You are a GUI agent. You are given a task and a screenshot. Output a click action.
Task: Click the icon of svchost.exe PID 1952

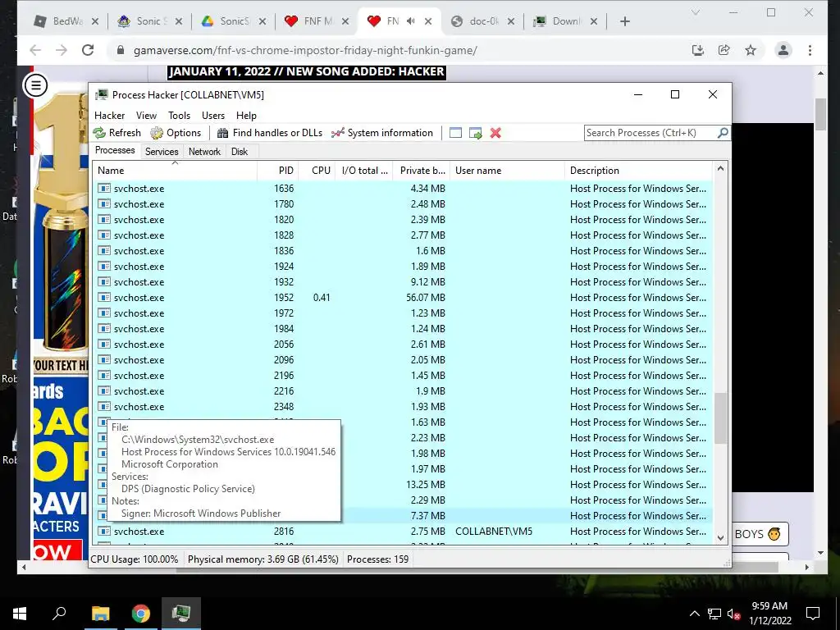[104, 297]
